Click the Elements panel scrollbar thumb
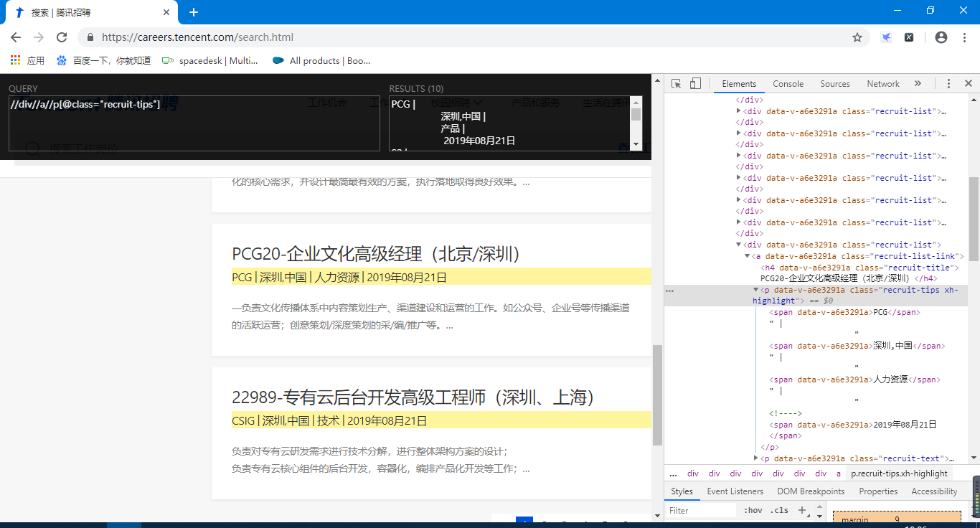 tap(974, 219)
